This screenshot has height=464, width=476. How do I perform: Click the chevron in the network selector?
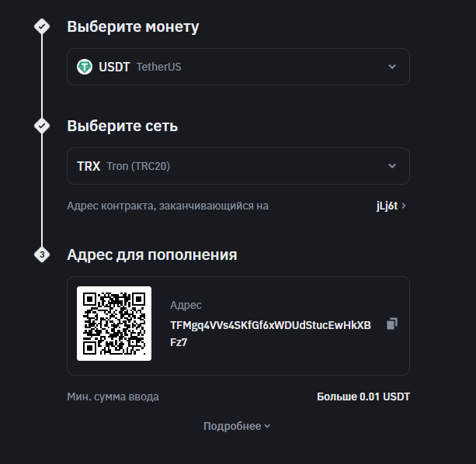[x=392, y=166]
